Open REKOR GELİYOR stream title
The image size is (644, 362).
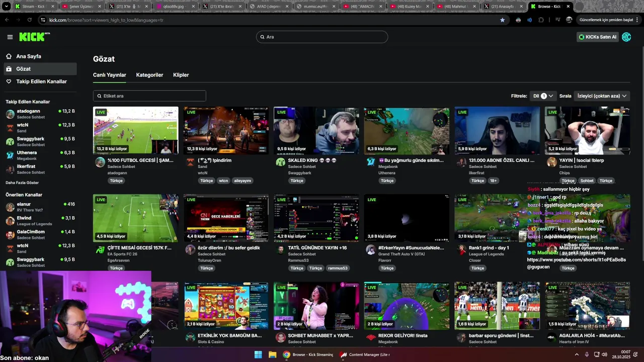tap(403, 335)
